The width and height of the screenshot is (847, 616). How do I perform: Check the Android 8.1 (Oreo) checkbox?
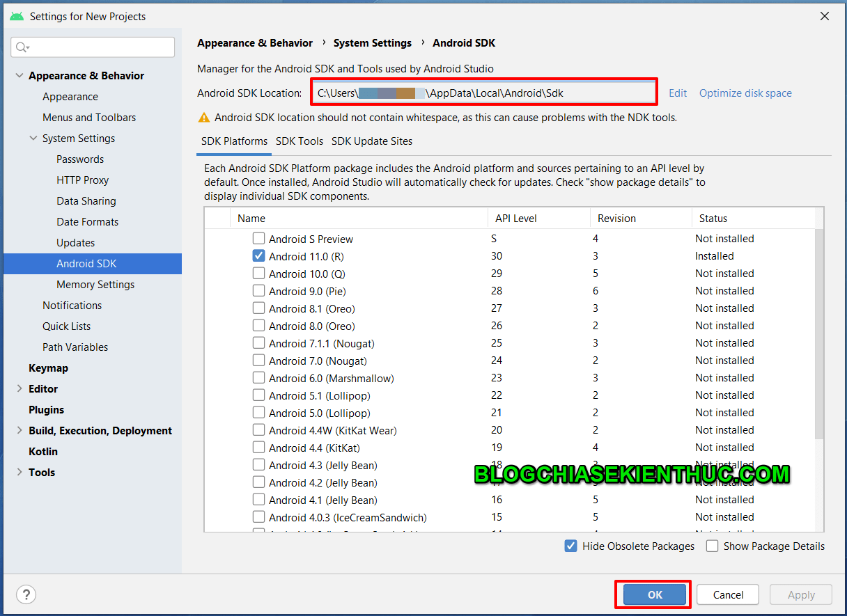(258, 308)
